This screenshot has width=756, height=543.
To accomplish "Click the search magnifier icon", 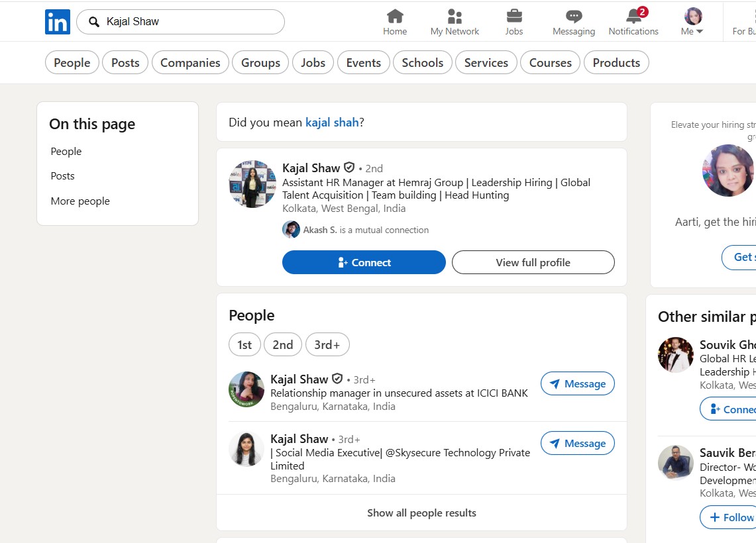I will pyautogui.click(x=94, y=22).
